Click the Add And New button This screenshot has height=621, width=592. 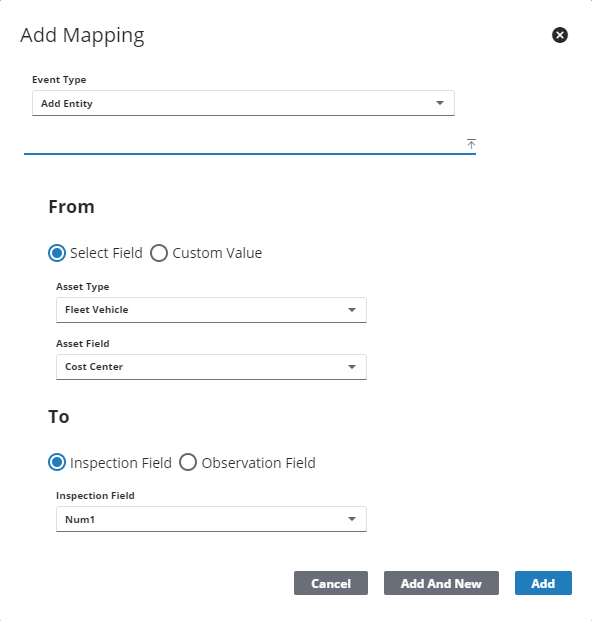pyautogui.click(x=441, y=583)
